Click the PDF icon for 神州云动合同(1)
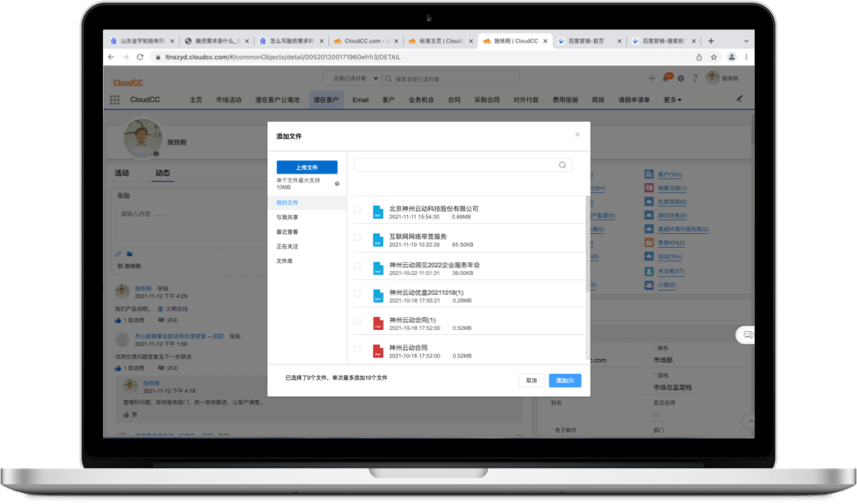 377,323
